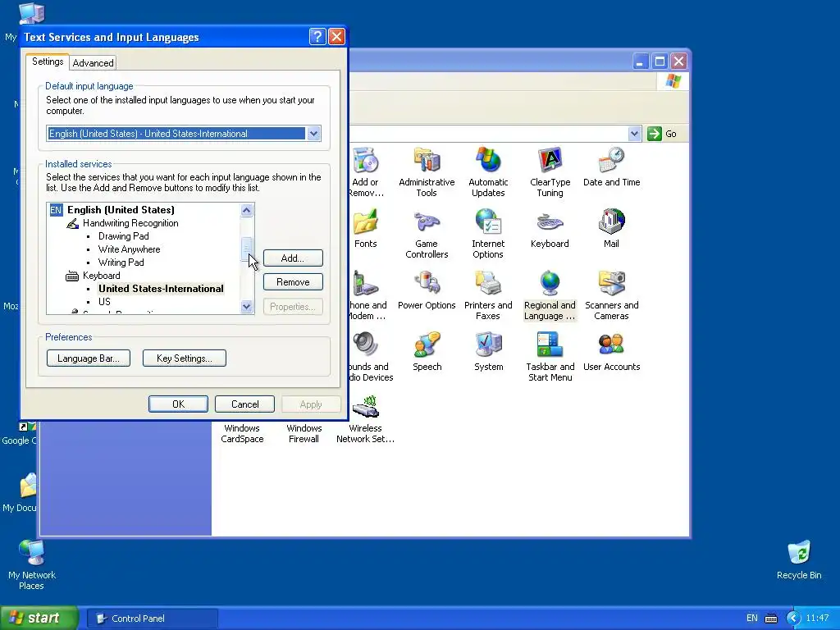The height and width of the screenshot is (630, 840).
Task: Open Keyboard applet in Control Panel
Action: [x=550, y=229]
